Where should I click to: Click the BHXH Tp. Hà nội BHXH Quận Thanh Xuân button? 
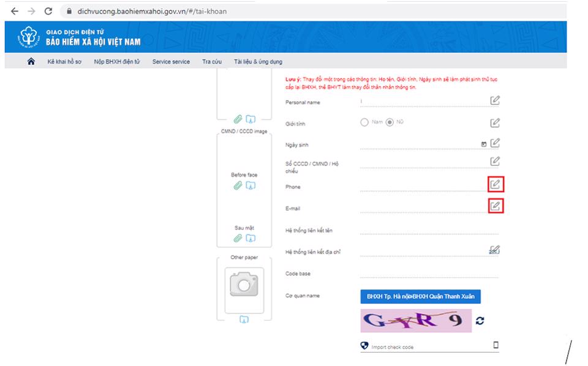point(420,296)
